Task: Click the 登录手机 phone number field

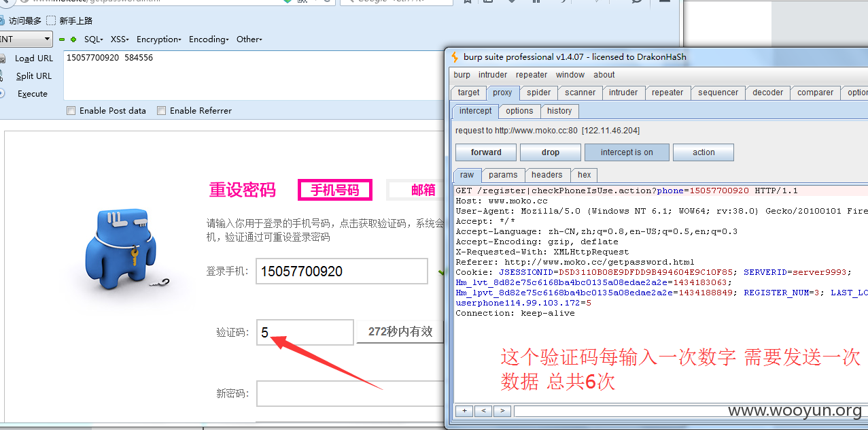Action: [342, 271]
